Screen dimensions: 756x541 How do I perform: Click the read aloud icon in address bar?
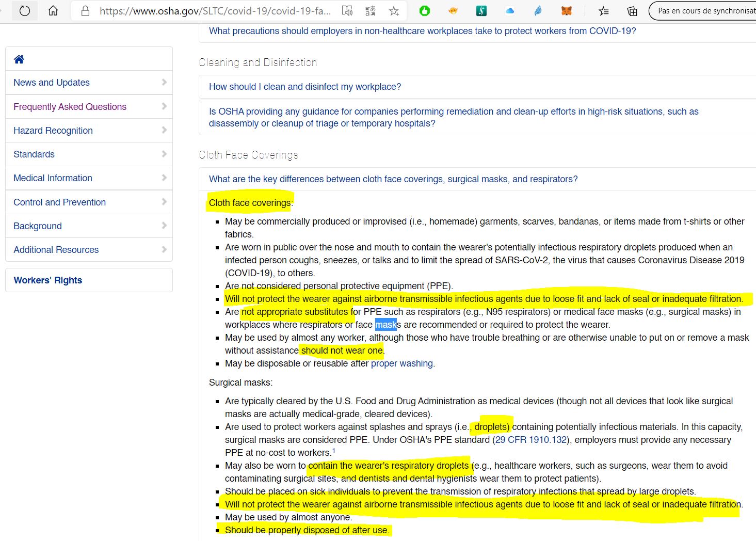pyautogui.click(x=347, y=11)
